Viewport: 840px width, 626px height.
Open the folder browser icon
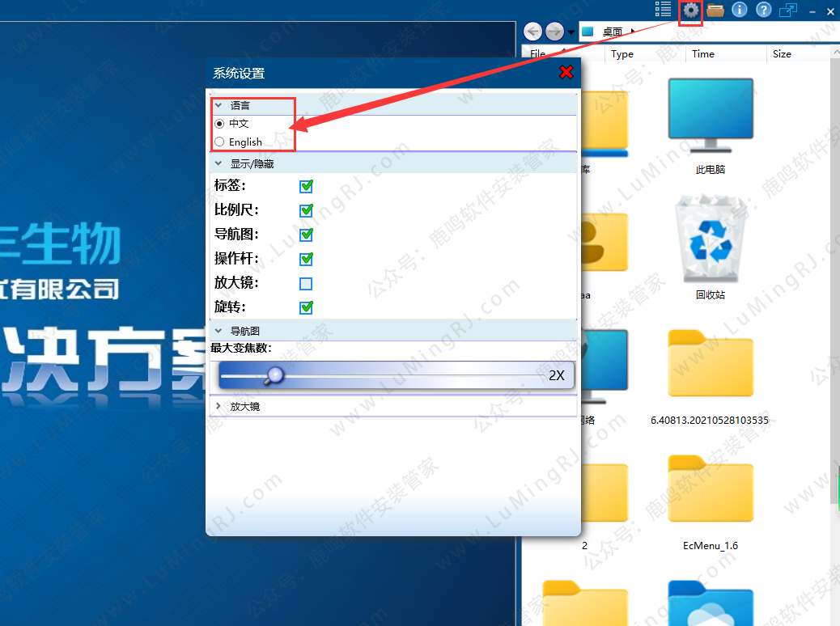pyautogui.click(x=715, y=11)
